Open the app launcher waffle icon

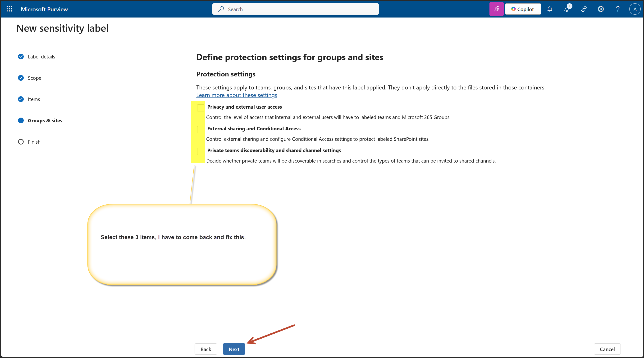[9, 9]
